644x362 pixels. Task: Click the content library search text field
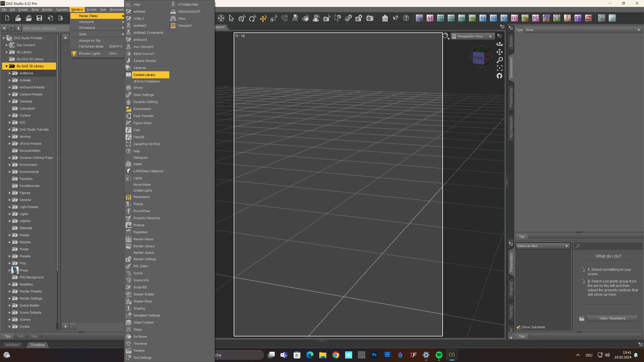[x=45, y=28]
